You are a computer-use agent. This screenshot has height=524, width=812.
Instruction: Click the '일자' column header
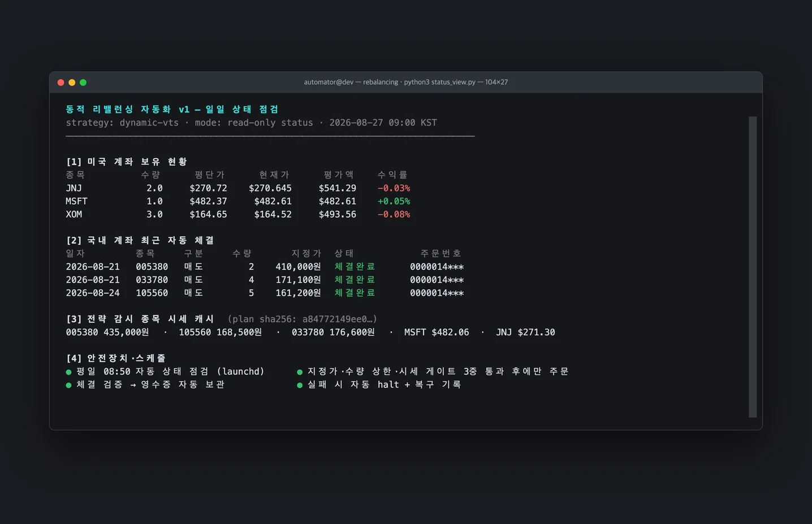tap(75, 253)
